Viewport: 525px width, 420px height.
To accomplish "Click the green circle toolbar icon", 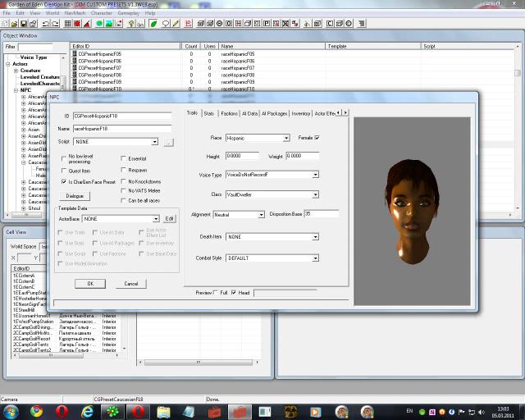I will click(x=99, y=24).
